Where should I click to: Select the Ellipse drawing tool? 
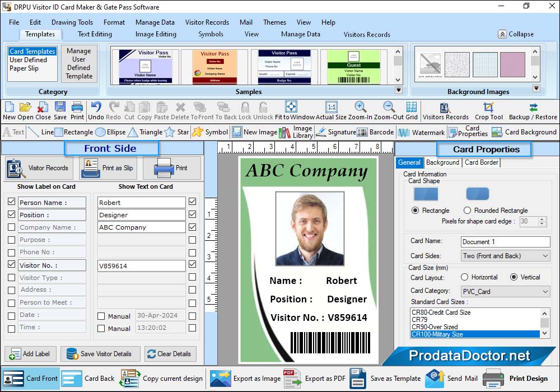point(111,132)
